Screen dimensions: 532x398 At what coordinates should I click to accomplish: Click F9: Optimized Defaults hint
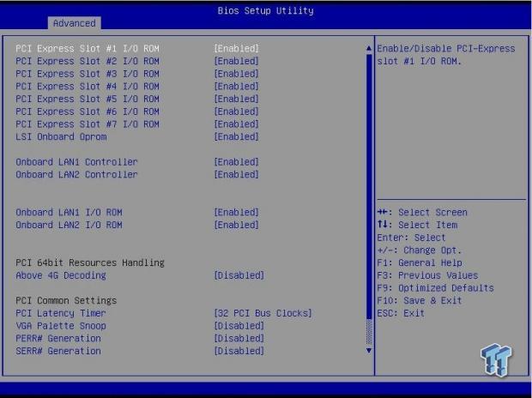tap(435, 287)
